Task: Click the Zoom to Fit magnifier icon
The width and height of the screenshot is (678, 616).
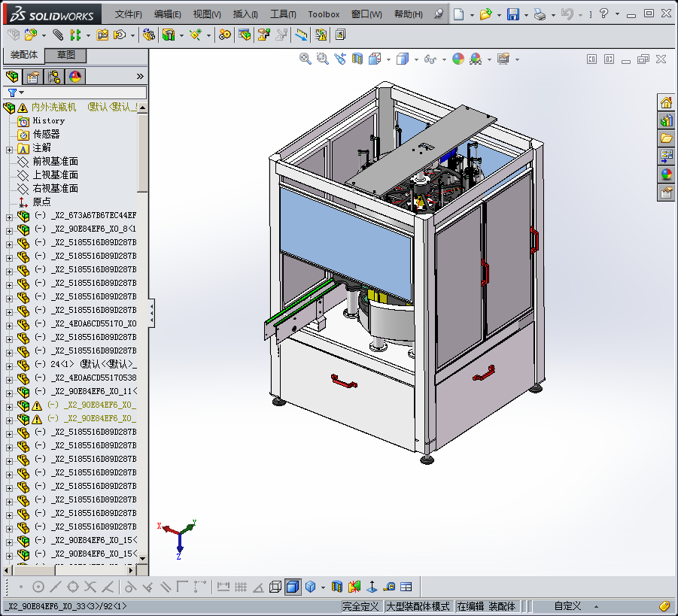Action: coord(306,59)
